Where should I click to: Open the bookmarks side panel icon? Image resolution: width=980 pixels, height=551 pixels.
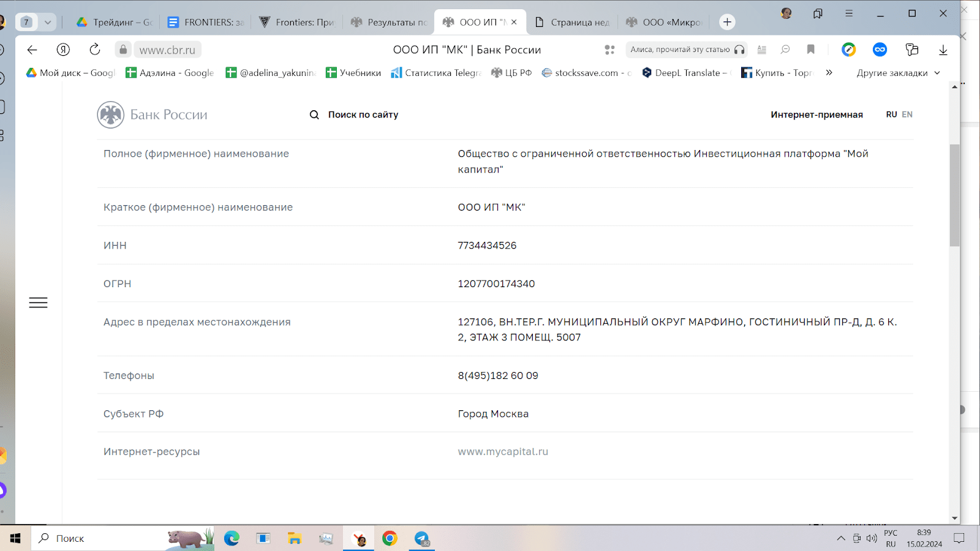[x=818, y=13]
